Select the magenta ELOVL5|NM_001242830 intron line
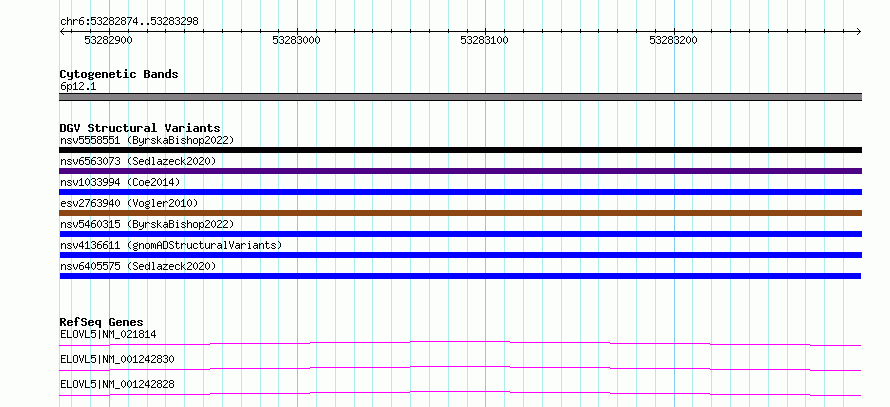890x407 pixels. coord(460,368)
